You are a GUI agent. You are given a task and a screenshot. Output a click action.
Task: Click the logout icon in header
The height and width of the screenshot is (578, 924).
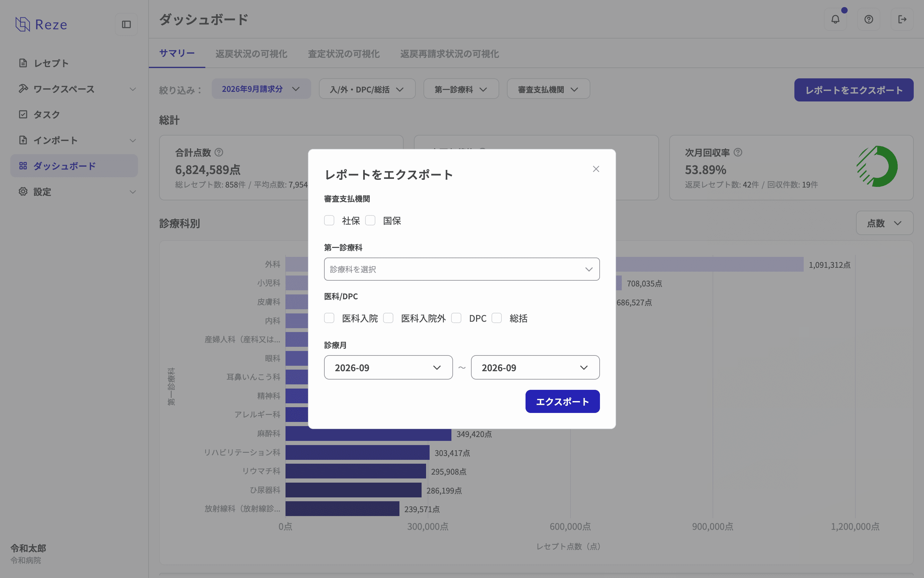[902, 19]
